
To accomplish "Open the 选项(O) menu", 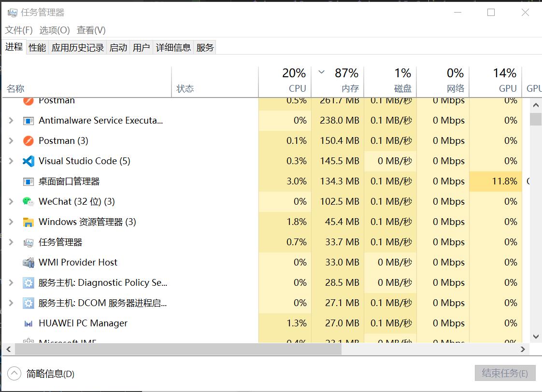I will click(55, 30).
